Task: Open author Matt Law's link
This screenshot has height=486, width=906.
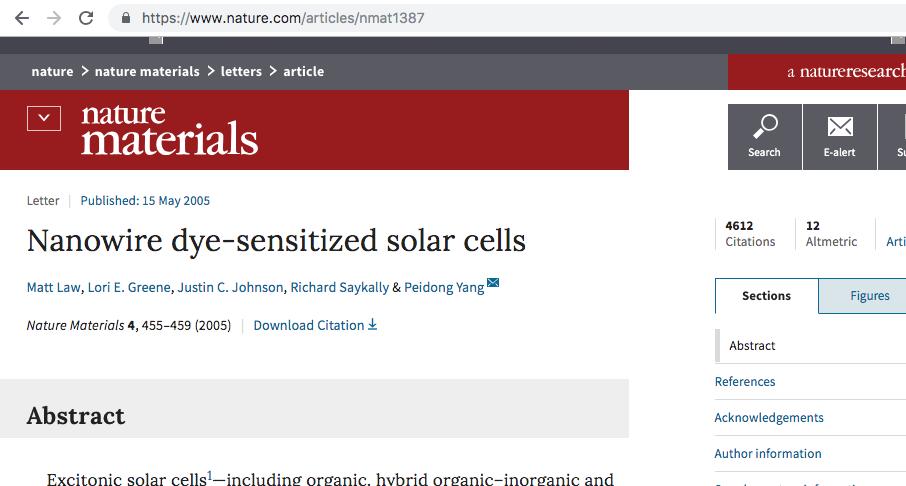Action: coord(54,287)
